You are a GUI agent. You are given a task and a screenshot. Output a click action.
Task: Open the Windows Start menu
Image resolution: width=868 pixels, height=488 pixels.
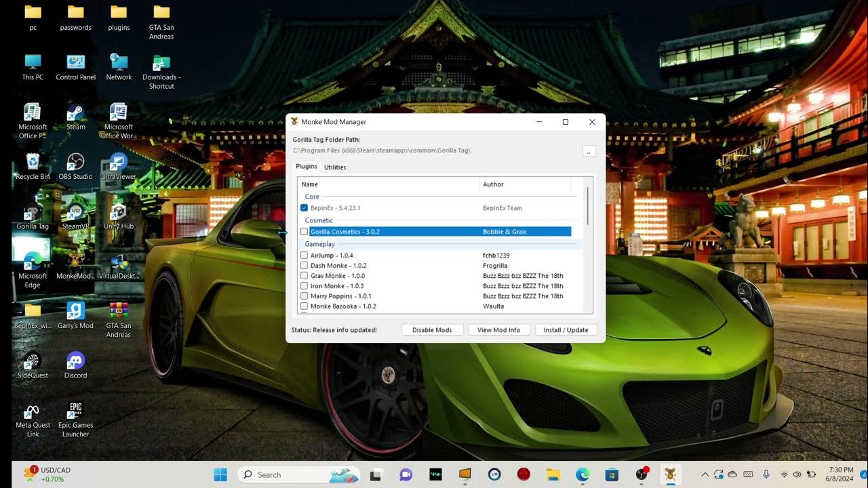[x=220, y=474]
